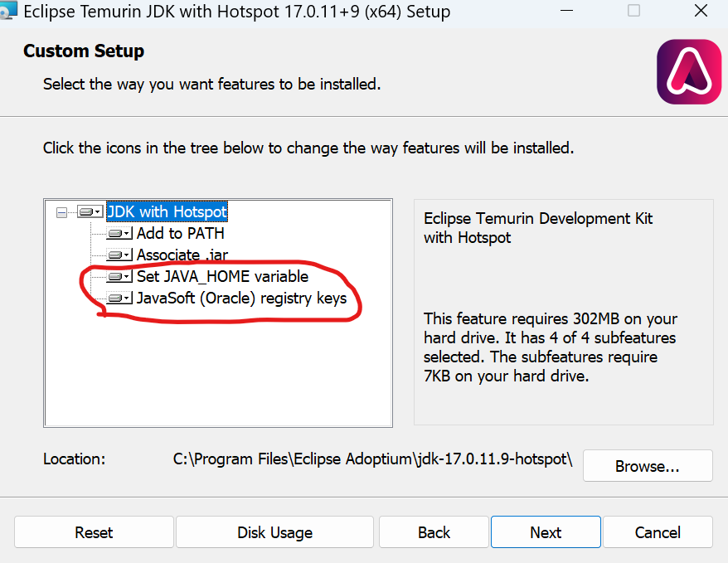The image size is (728, 563).
Task: Select the Add to PATH feature
Action: point(180,233)
